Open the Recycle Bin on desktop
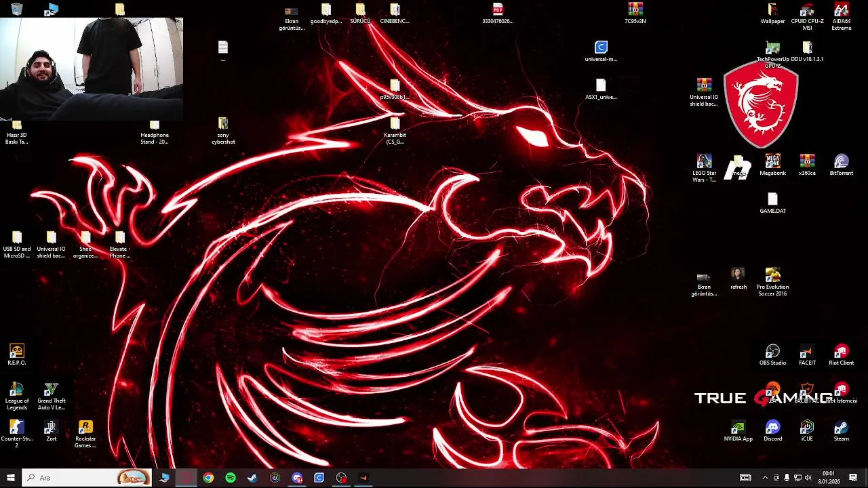868x488 pixels. 17,9
